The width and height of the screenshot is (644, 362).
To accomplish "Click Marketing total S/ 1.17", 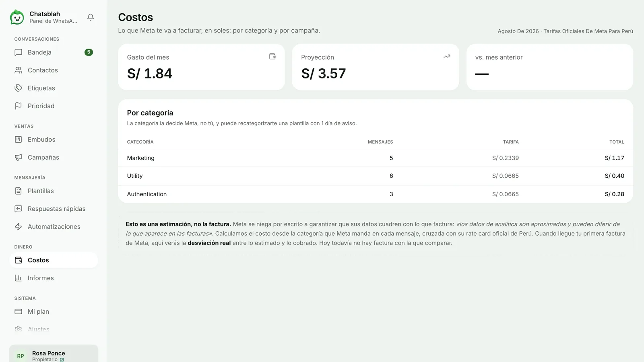I will coord(614,158).
